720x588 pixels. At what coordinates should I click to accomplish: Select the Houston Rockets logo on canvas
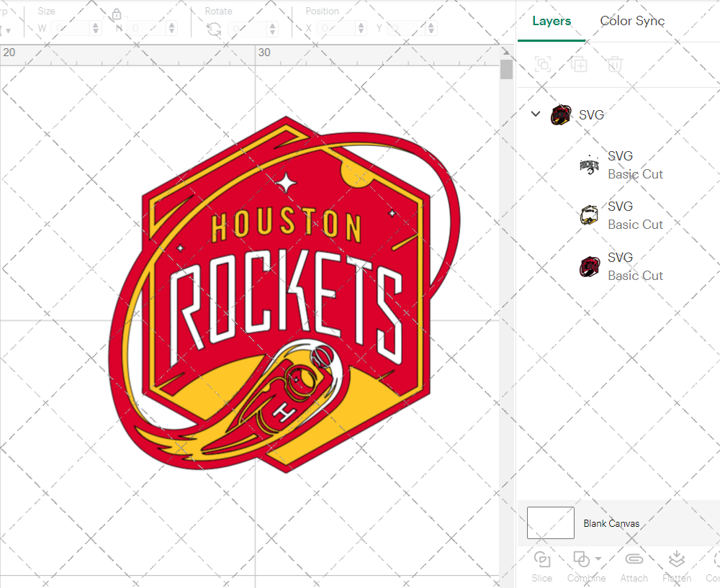pyautogui.click(x=284, y=294)
